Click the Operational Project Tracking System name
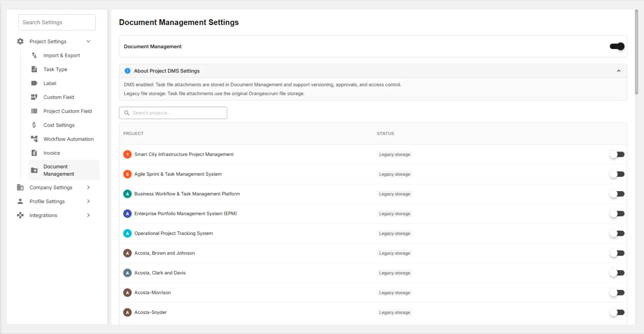 174,233
